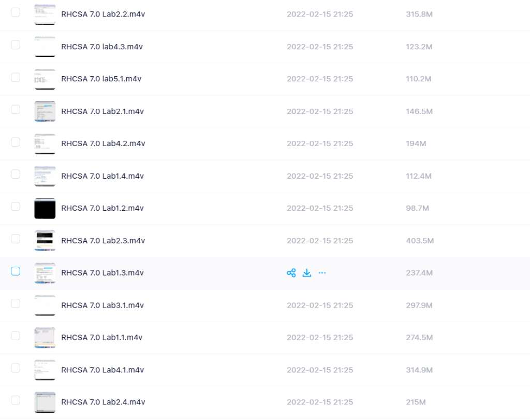This screenshot has width=530, height=420.
Task: Click the share icon for Lab1.3.m4v
Action: pos(291,273)
